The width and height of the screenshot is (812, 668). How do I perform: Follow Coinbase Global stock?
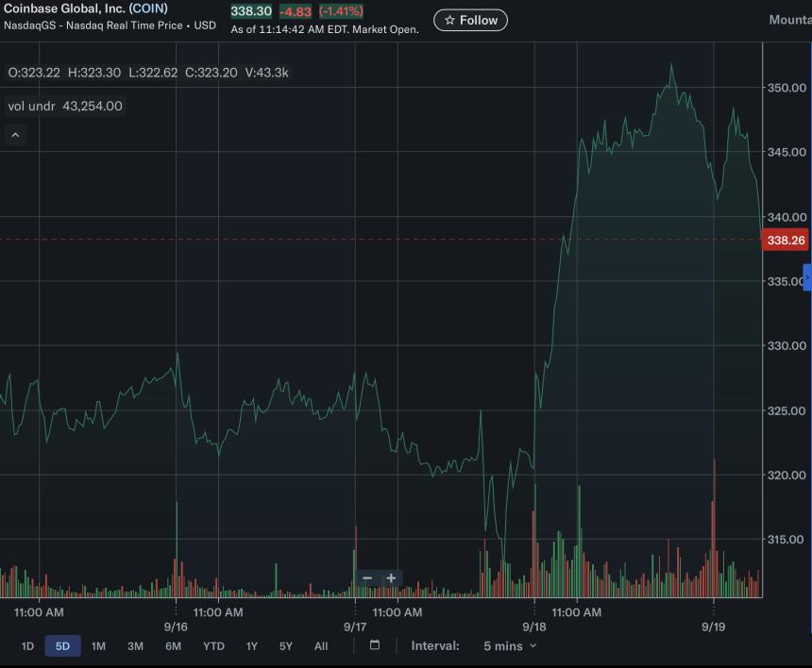pos(470,19)
